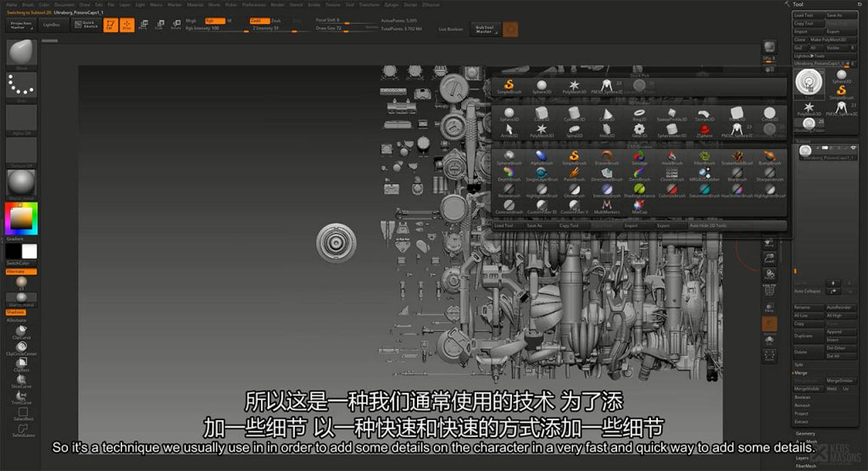Viewport: 868px width, 471px height.
Task: Click the round cap mesh on canvas
Action: tap(336, 243)
